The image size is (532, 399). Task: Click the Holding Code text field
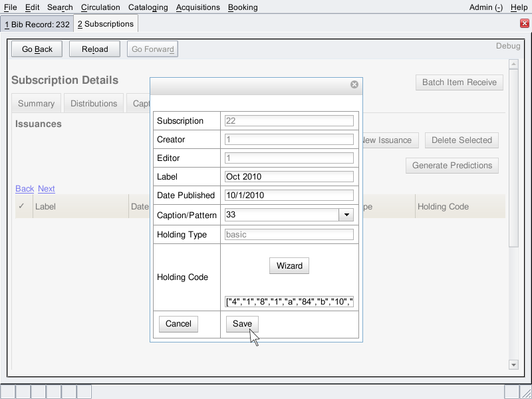pyautogui.click(x=289, y=303)
